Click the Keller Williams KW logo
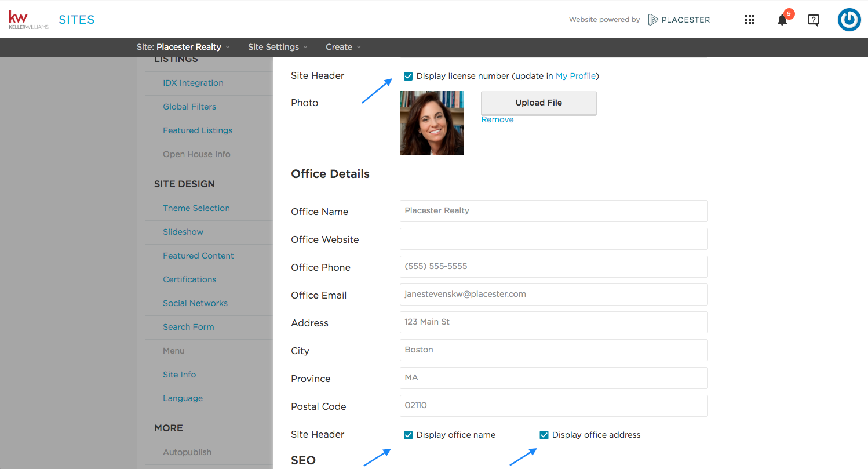The width and height of the screenshot is (868, 469). click(28, 20)
